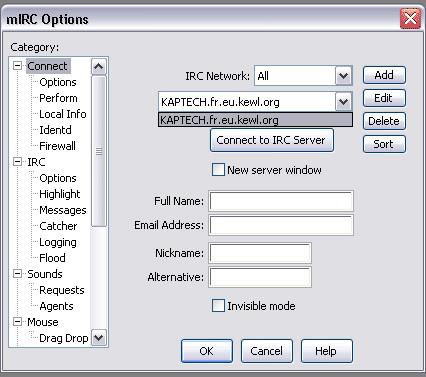Focus the Nickname field
Image resolution: width=426 pixels, height=377 pixels.
260,253
